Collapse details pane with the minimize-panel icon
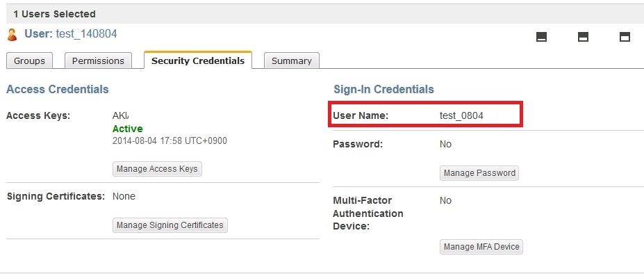This screenshot has width=644, height=274. (541, 37)
